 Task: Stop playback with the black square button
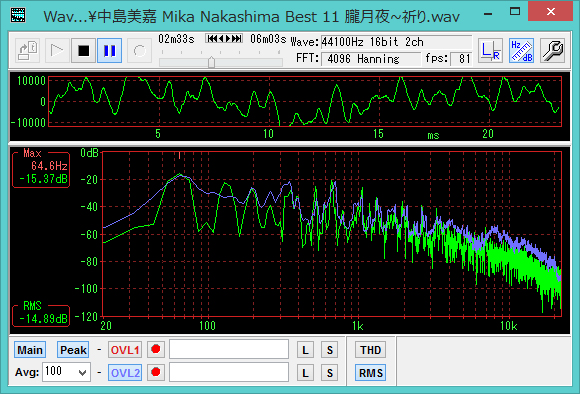pos(84,51)
